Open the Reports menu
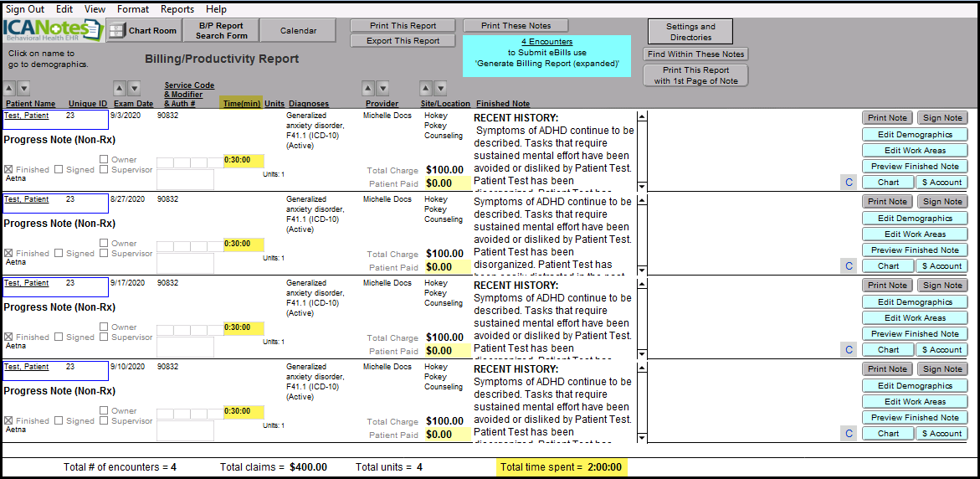 177,9
